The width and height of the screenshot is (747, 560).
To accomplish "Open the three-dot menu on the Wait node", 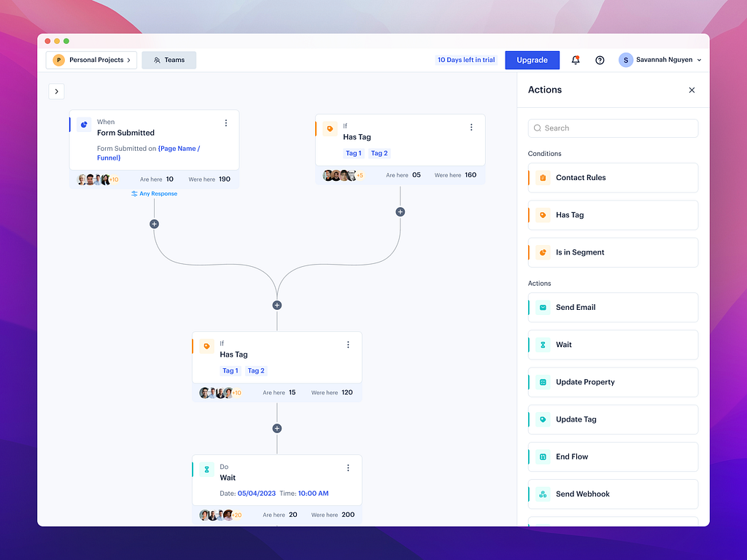I will point(348,467).
